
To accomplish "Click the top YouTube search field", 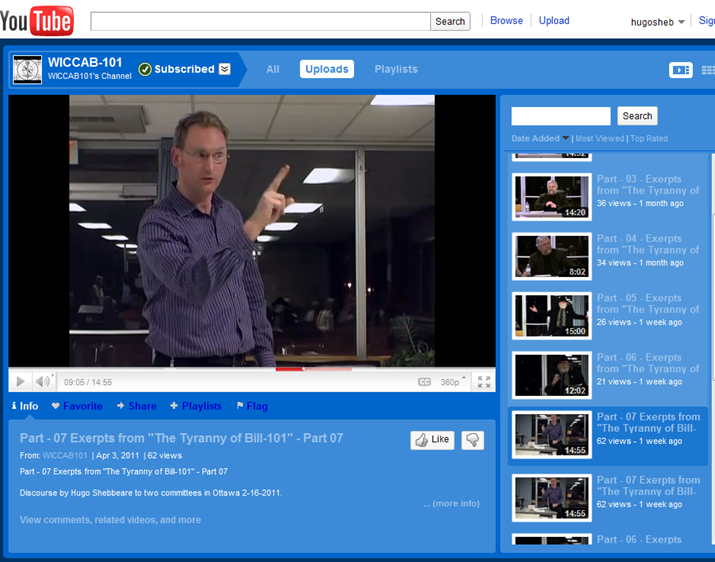I will tap(260, 21).
